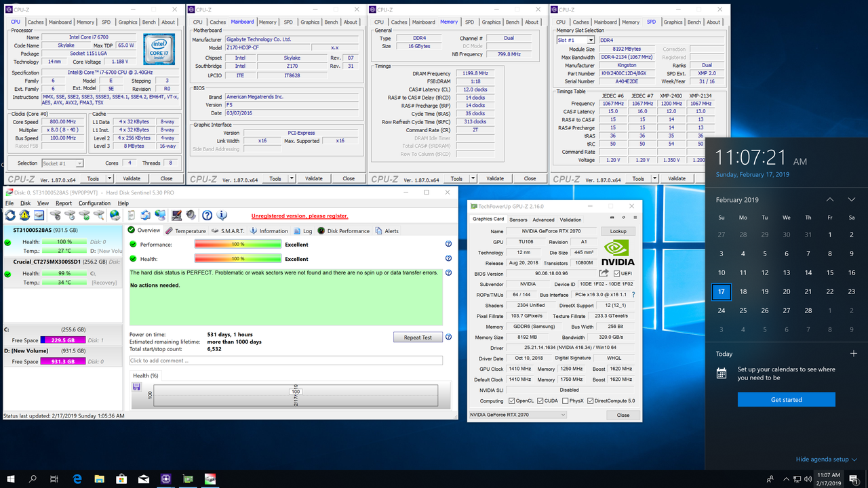Click the Get started calendar button
This screenshot has width=868, height=488.
(786, 400)
